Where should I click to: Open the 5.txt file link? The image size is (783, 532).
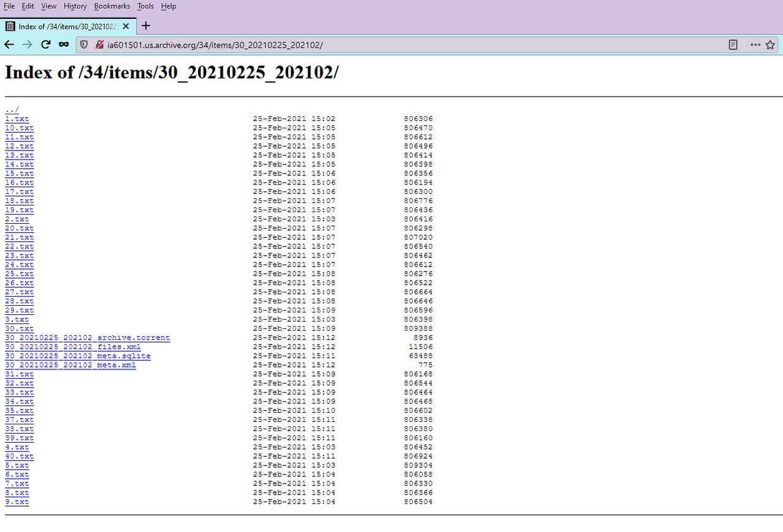17,465
